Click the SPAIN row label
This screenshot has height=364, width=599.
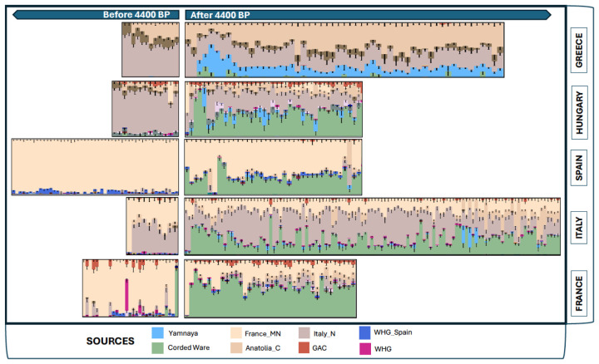coord(578,169)
